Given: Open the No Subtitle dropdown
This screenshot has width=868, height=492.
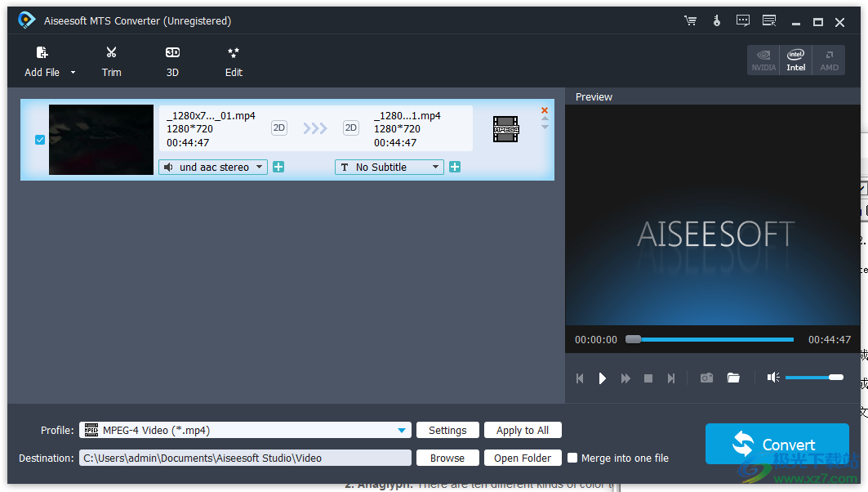Looking at the screenshot, I should click(435, 167).
